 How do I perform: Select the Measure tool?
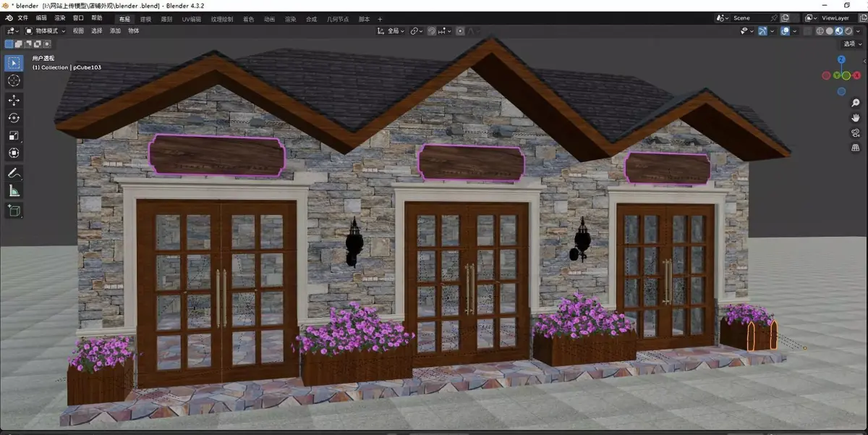click(x=14, y=191)
